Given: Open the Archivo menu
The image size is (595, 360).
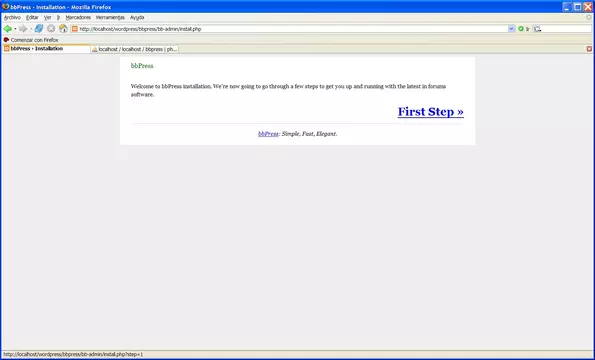Looking at the screenshot, I should pyautogui.click(x=12, y=17).
